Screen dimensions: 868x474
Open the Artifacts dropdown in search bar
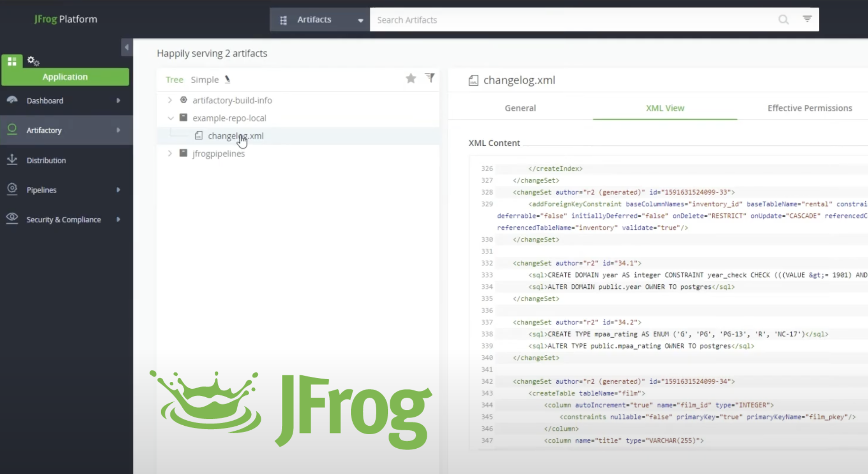click(x=320, y=19)
